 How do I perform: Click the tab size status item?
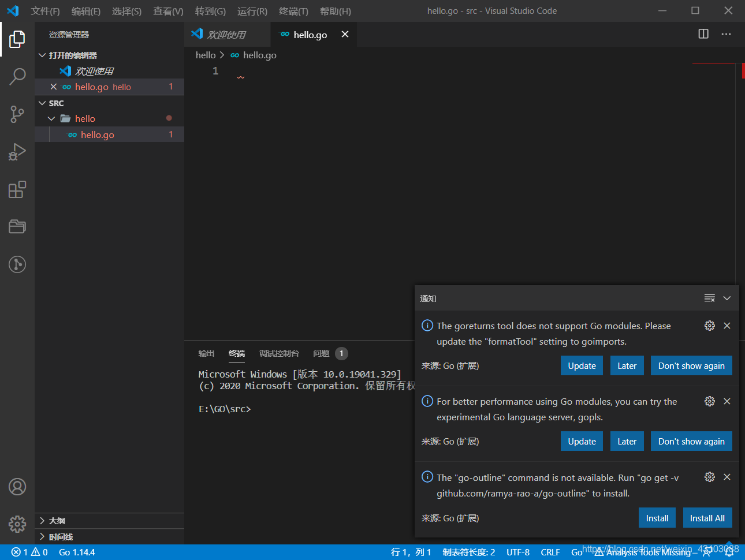point(468,552)
